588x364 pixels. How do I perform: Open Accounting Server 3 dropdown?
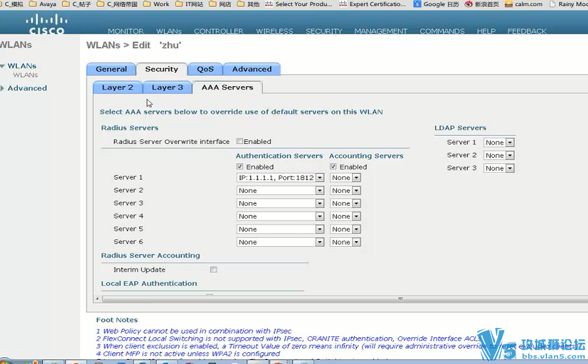[x=345, y=203]
